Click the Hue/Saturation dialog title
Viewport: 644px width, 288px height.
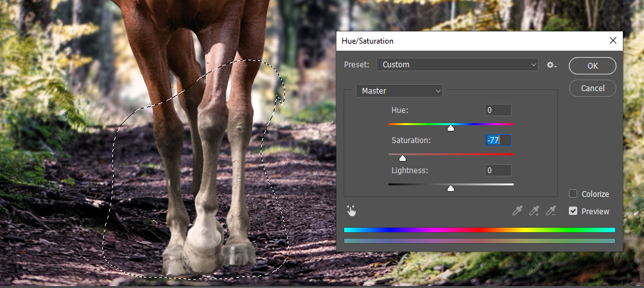(367, 41)
